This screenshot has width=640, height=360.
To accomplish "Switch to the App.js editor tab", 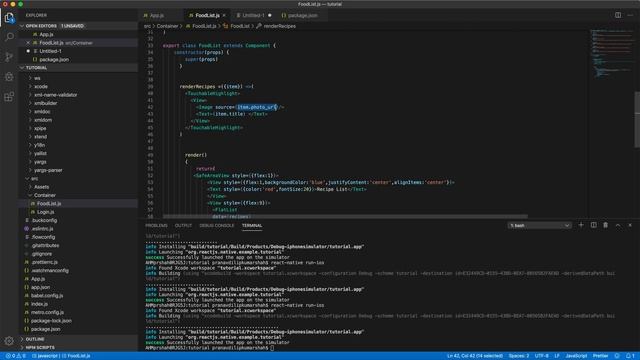I will 157,16.
